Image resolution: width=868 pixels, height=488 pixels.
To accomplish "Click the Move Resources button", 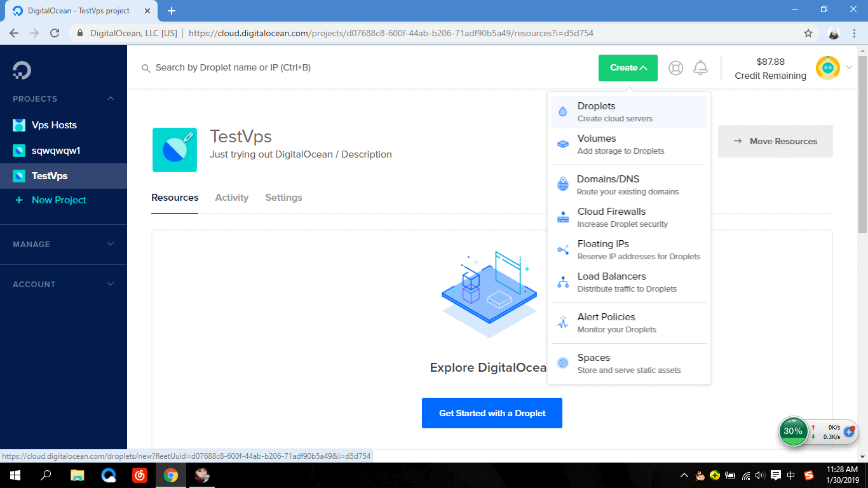I will pyautogui.click(x=775, y=141).
